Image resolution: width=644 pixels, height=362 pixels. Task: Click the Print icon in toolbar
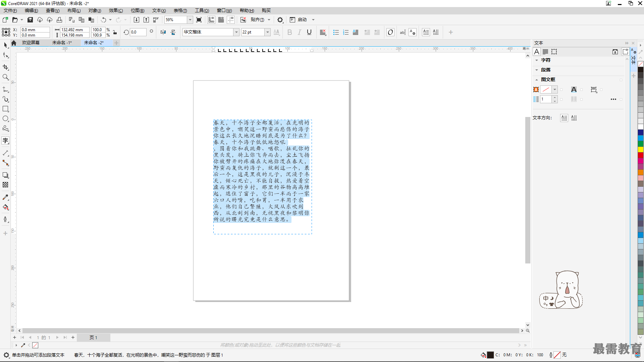point(59,20)
